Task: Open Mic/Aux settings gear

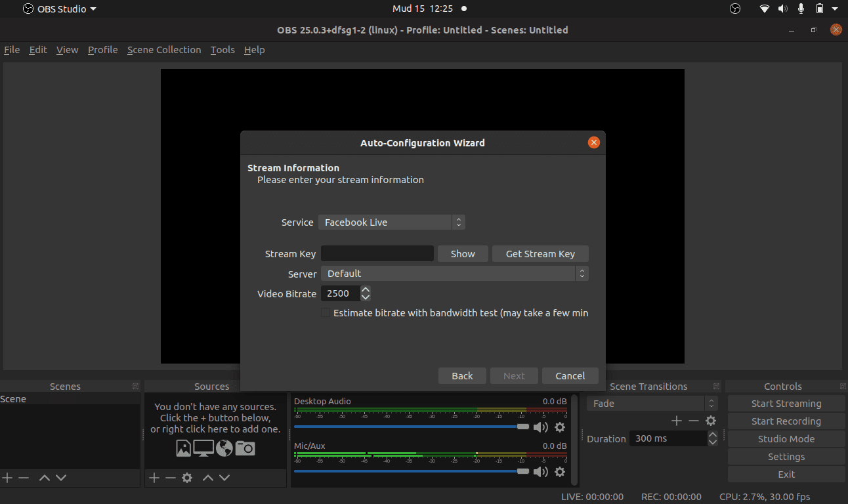Action: (560, 472)
